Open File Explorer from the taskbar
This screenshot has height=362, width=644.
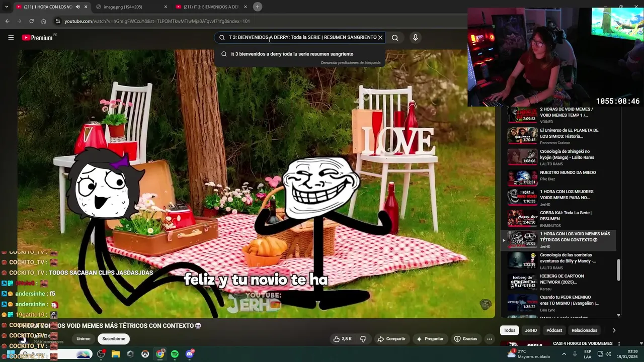click(116, 354)
